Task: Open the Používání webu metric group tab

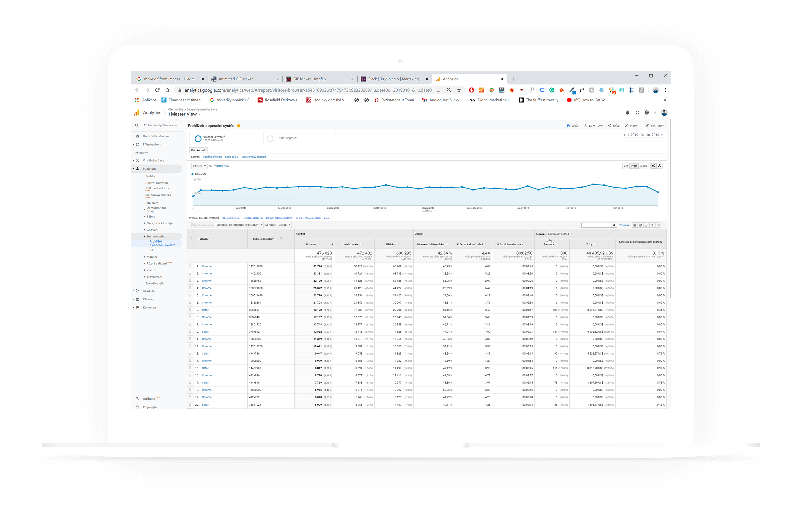Action: (x=212, y=157)
